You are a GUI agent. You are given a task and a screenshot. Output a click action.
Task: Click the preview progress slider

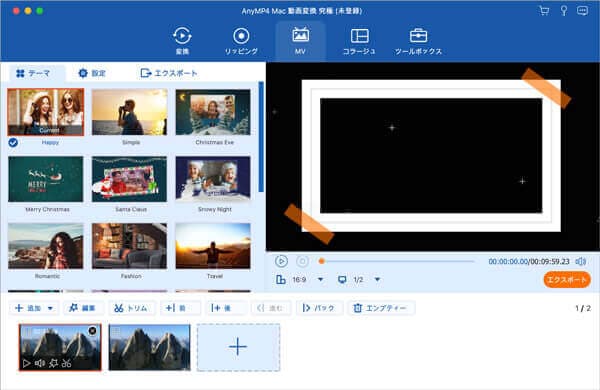[397, 261]
